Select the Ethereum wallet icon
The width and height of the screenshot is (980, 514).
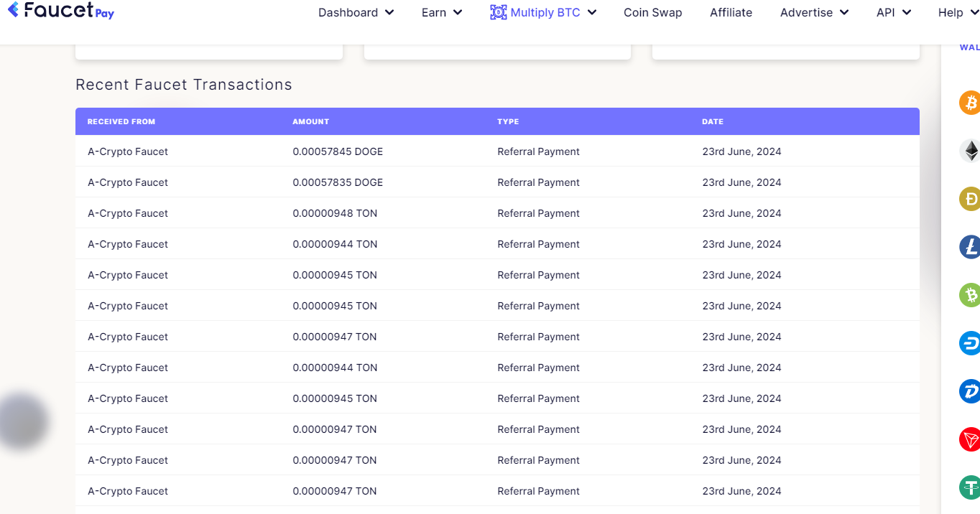(x=970, y=151)
